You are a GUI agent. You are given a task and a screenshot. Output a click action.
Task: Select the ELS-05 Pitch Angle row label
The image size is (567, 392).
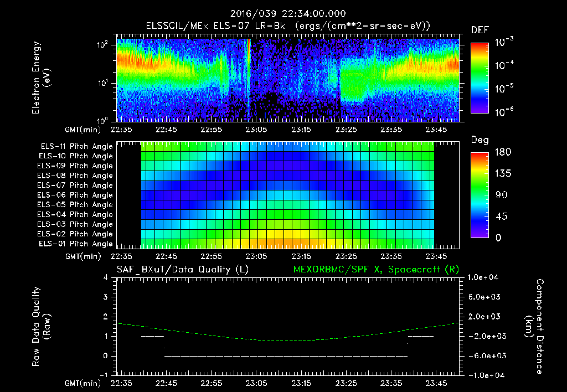coord(75,205)
